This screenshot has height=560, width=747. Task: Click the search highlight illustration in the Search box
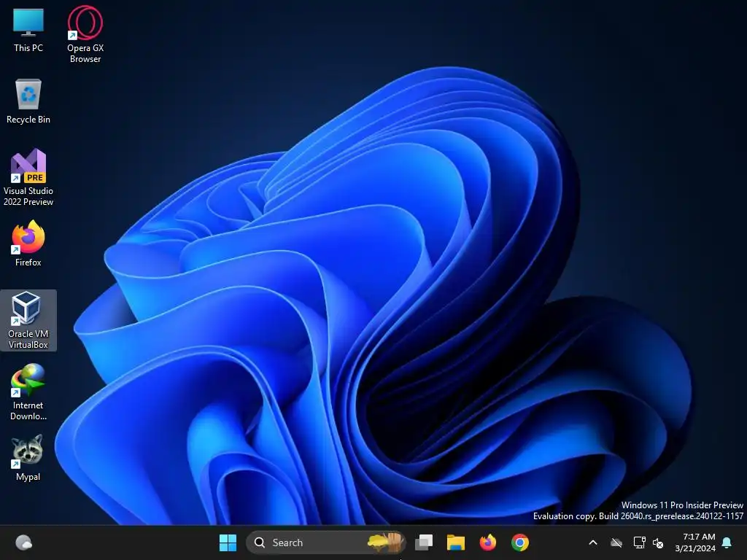coord(385,542)
